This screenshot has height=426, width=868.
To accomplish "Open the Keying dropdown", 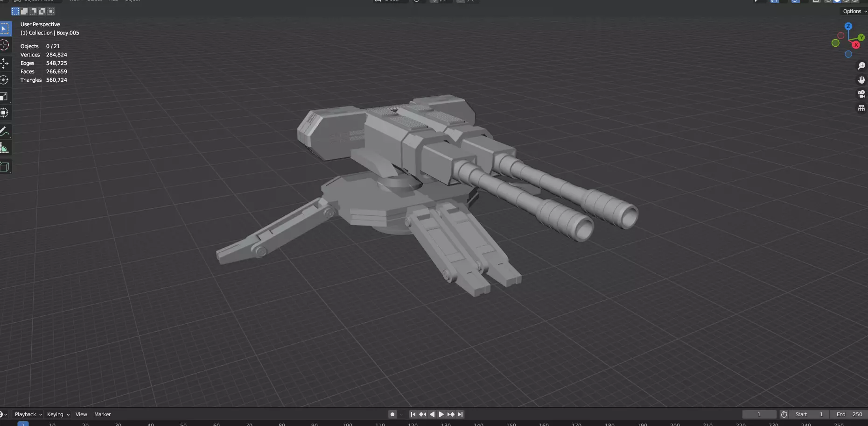I will click(x=58, y=414).
